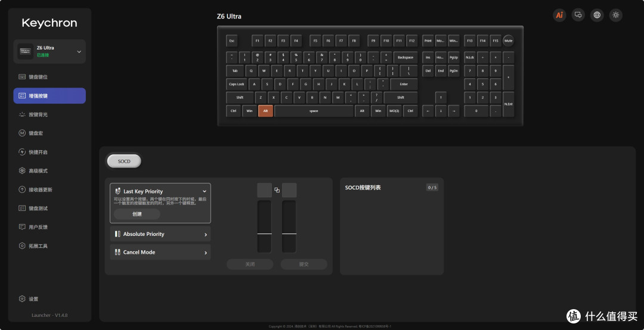Click the second SOCD key slot box

click(x=289, y=190)
